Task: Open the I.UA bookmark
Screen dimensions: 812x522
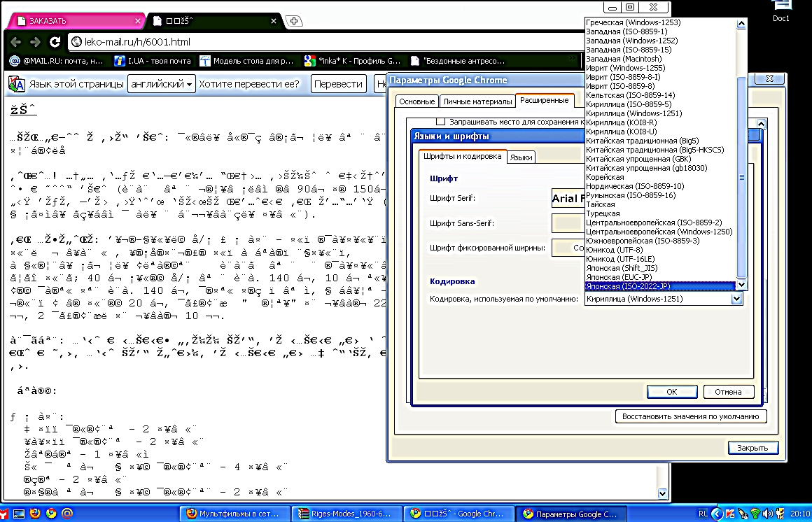Action: coord(151,61)
